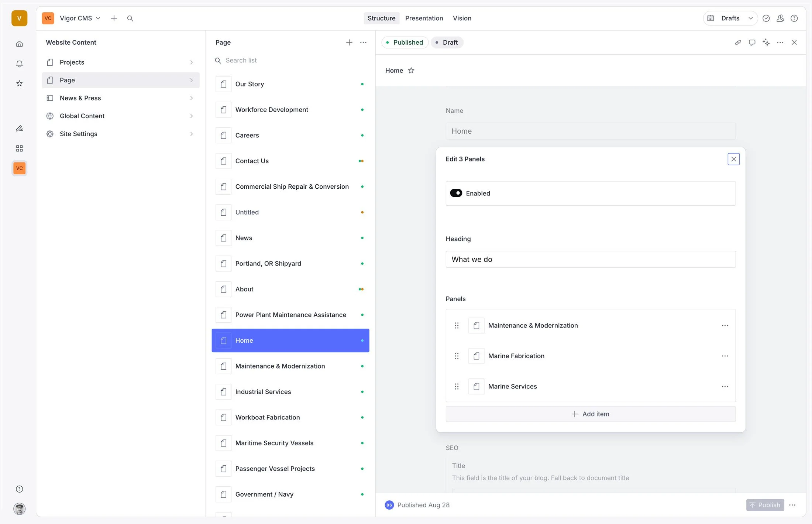Select the pencil compose icon in the sidebar
812x524 pixels.
pos(19,128)
